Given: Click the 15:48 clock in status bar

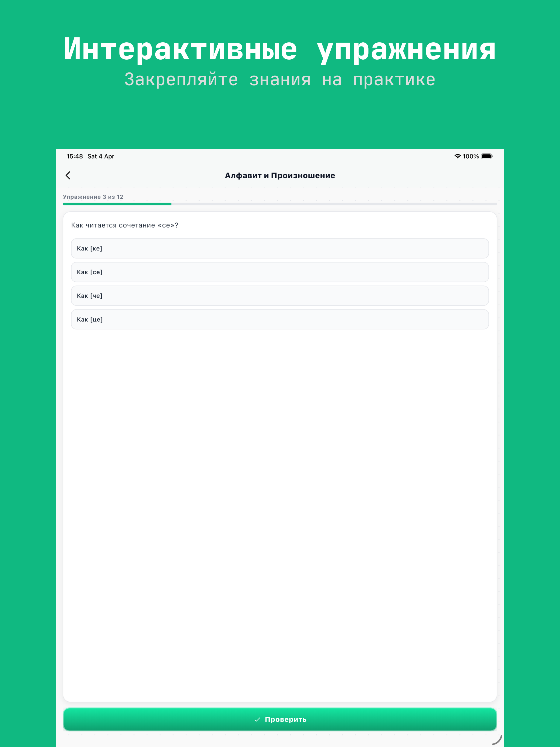Looking at the screenshot, I should click(75, 156).
